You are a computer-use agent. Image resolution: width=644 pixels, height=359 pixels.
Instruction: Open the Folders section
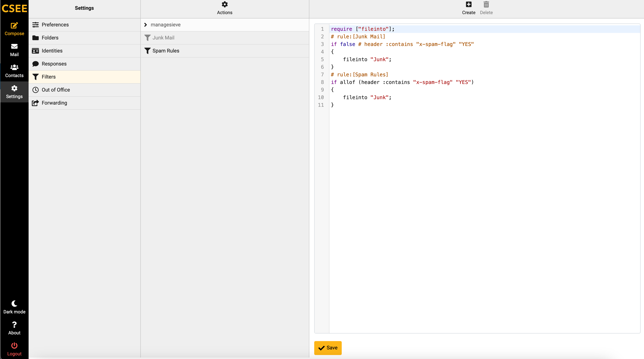tap(84, 37)
